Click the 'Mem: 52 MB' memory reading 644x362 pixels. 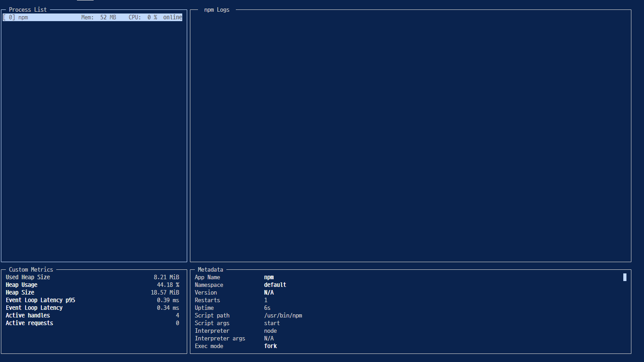[x=99, y=18]
